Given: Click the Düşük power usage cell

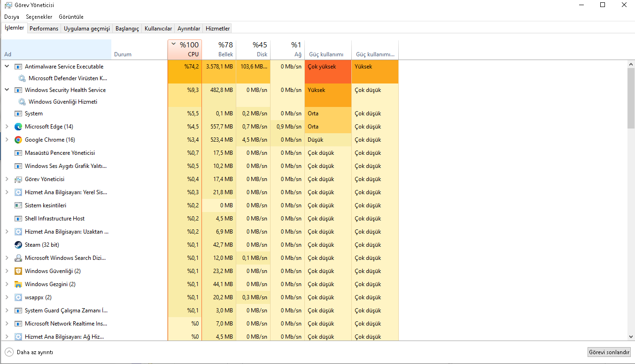Looking at the screenshot, I should pyautogui.click(x=328, y=140).
